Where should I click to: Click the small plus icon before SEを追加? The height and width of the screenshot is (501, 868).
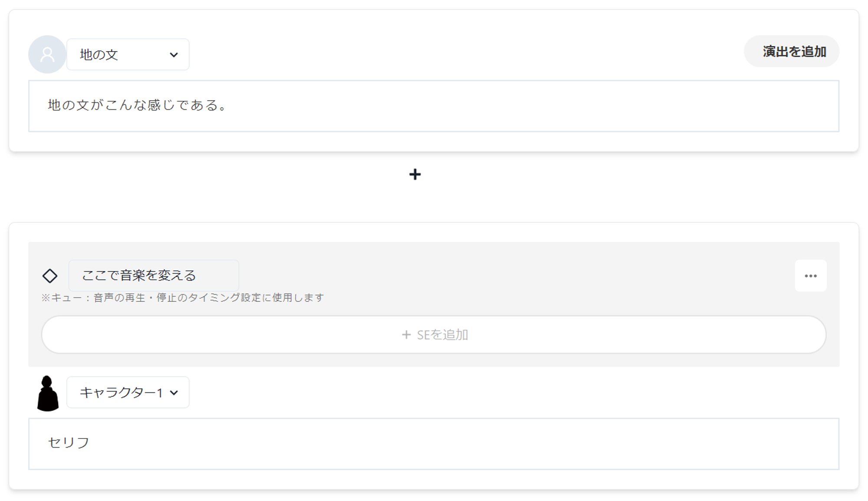click(x=406, y=335)
